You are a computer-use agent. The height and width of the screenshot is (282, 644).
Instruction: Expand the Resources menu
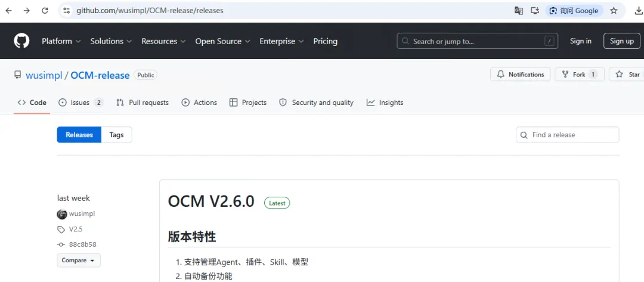(163, 41)
